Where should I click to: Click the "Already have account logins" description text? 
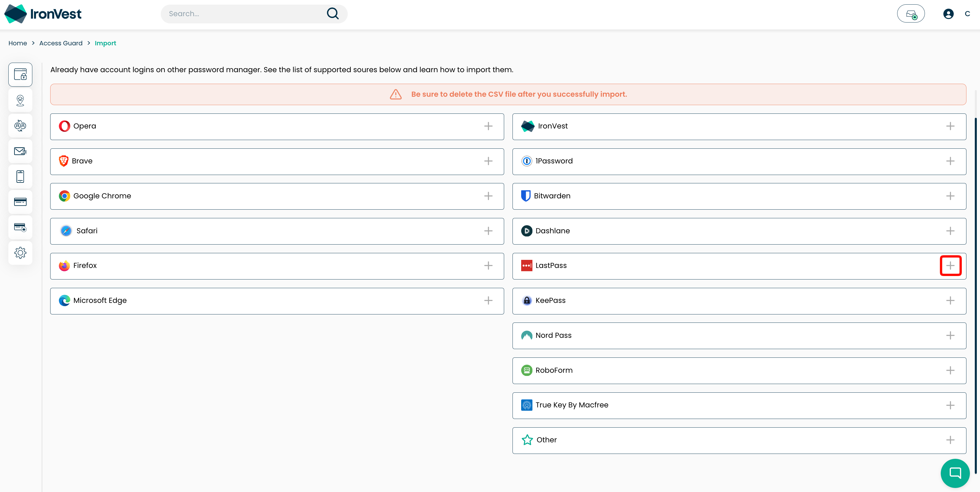point(282,70)
